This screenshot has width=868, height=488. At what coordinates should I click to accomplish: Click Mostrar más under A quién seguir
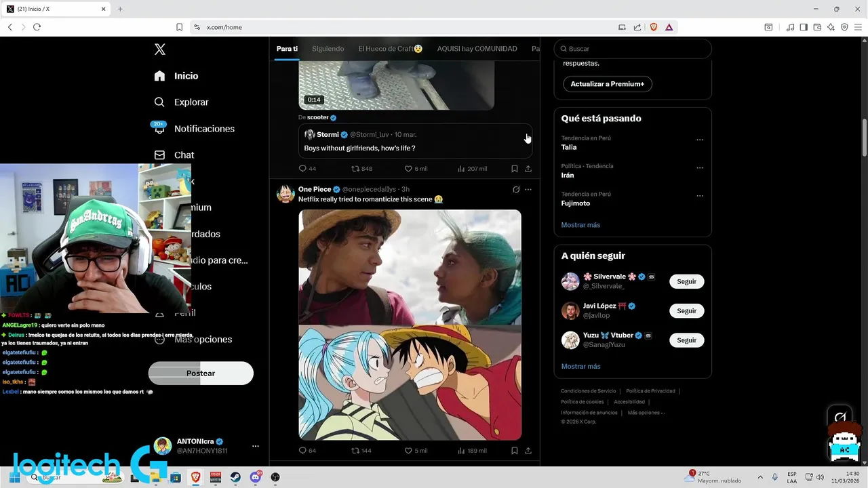[x=580, y=367]
